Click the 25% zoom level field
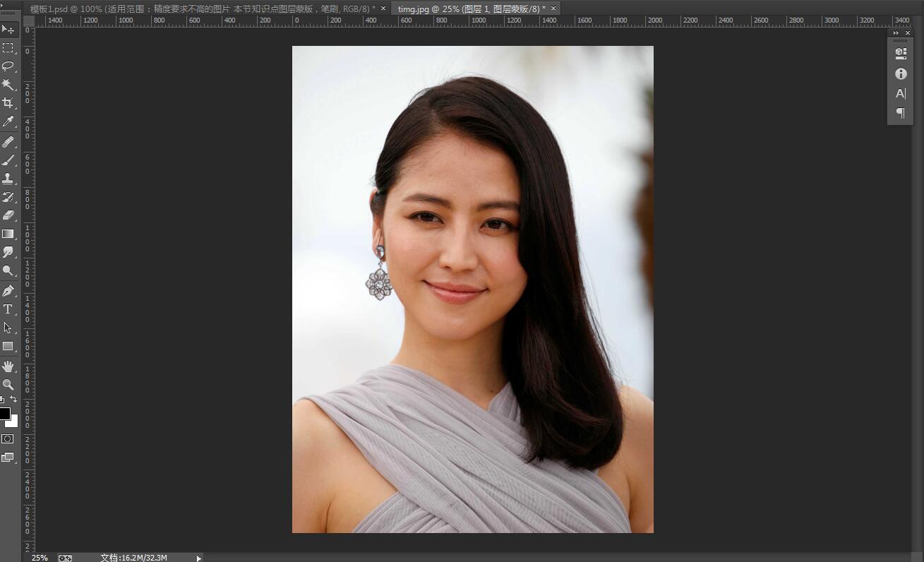 click(x=40, y=558)
